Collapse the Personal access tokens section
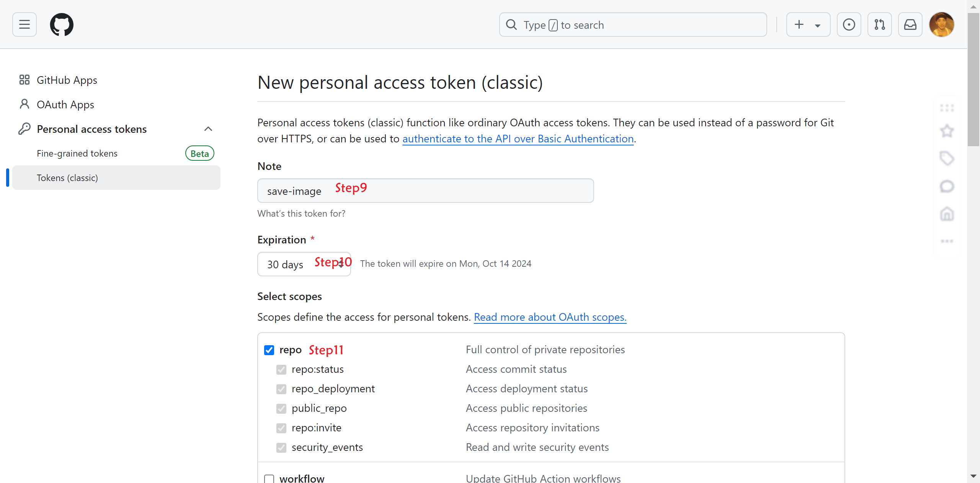 pyautogui.click(x=208, y=129)
